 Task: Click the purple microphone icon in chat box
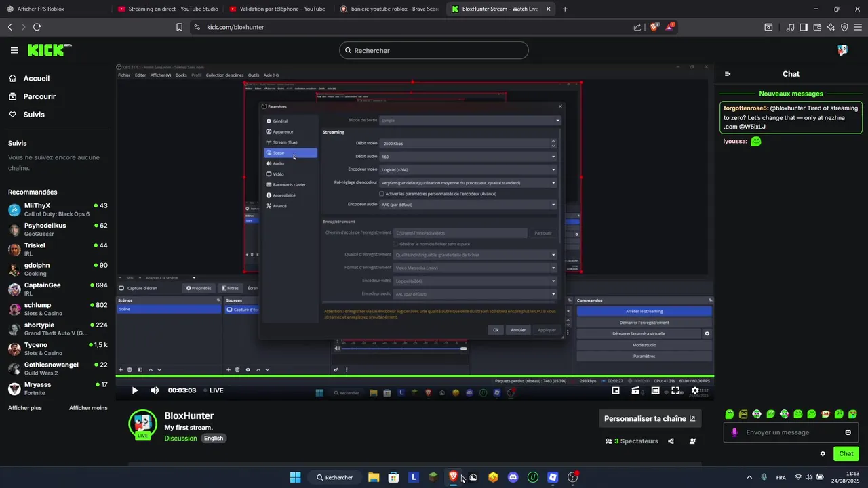tap(734, 432)
